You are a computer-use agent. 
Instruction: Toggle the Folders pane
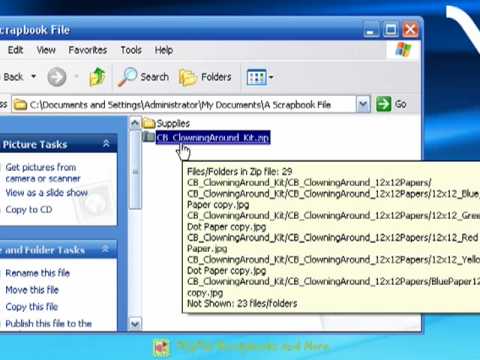coord(205,77)
